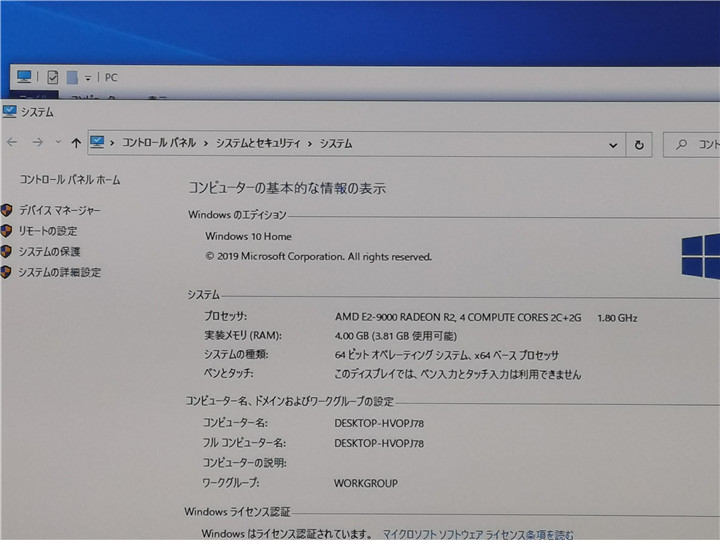
Task: Select the computer icon in the address bar
Action: 97,142
